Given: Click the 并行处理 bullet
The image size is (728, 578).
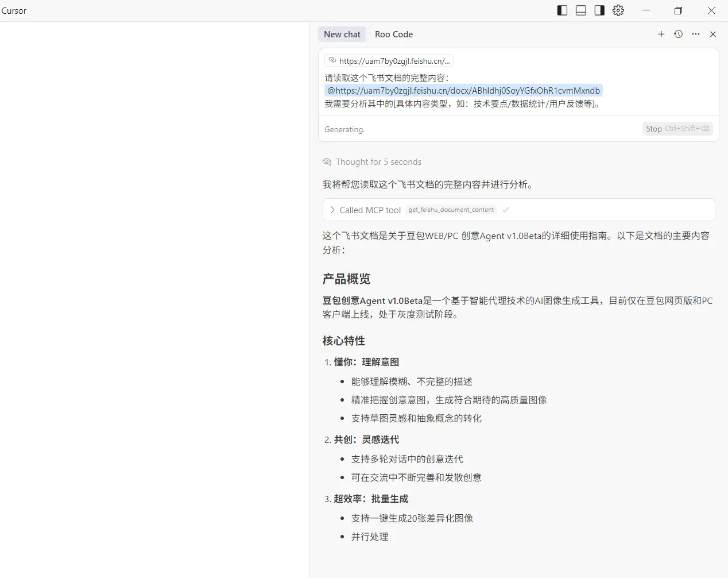Looking at the screenshot, I should pos(370,537).
